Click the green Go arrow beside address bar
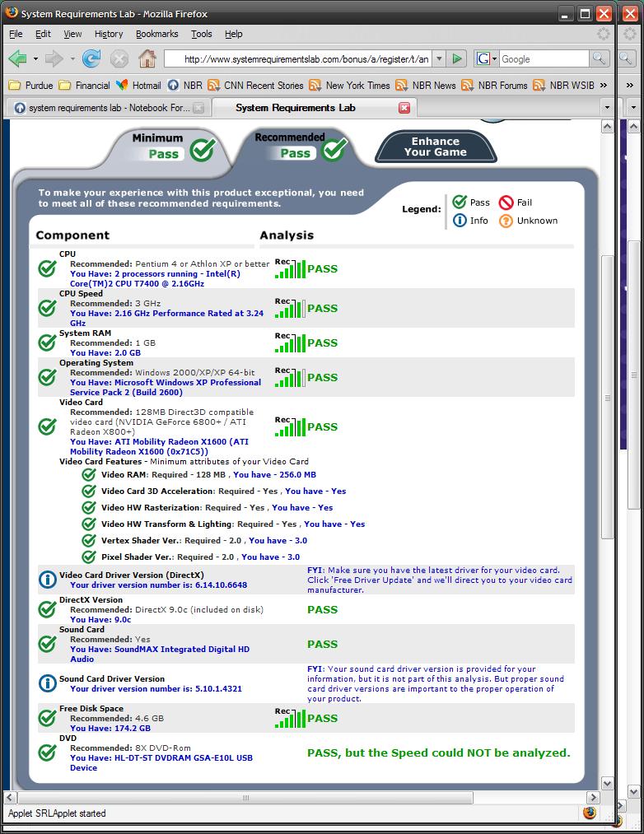The width and height of the screenshot is (644, 834). [457, 59]
